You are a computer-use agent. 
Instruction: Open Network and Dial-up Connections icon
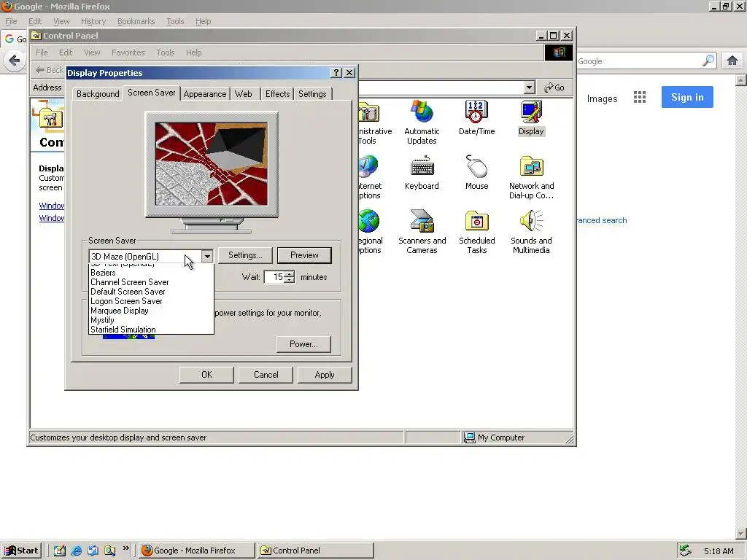[x=531, y=177]
